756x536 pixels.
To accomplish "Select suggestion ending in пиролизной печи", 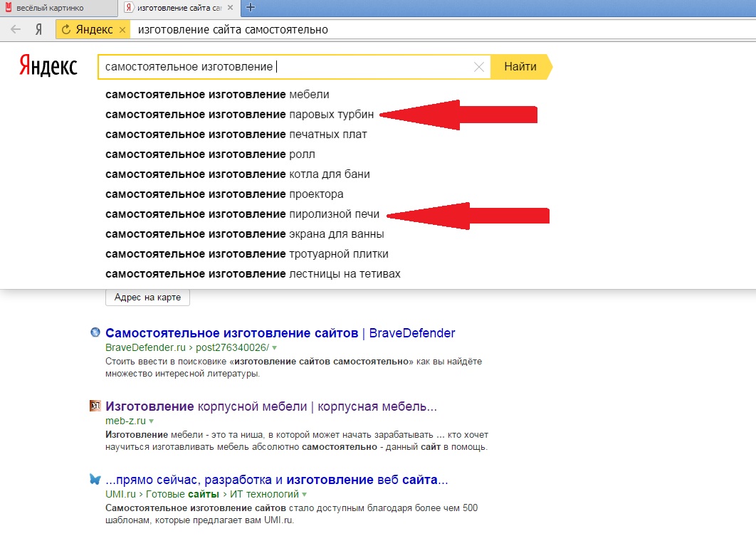I will (243, 214).
